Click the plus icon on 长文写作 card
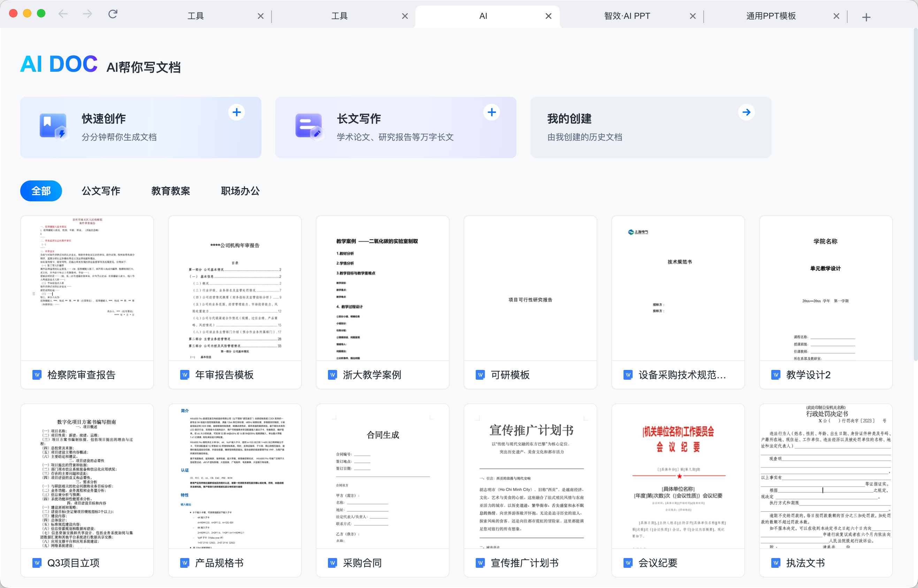 [492, 112]
